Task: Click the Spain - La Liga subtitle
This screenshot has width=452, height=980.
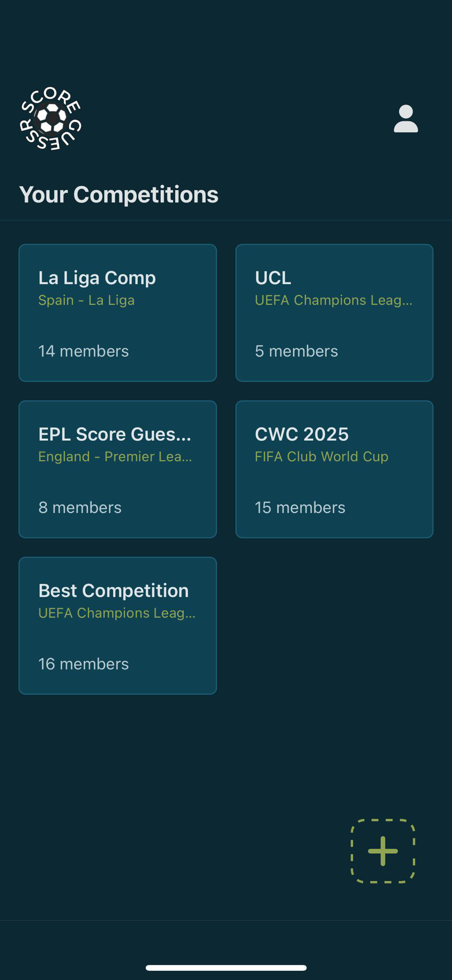Action: [x=87, y=301]
